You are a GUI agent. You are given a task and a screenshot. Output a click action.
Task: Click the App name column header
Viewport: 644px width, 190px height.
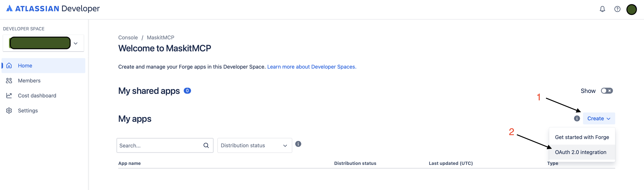click(129, 163)
